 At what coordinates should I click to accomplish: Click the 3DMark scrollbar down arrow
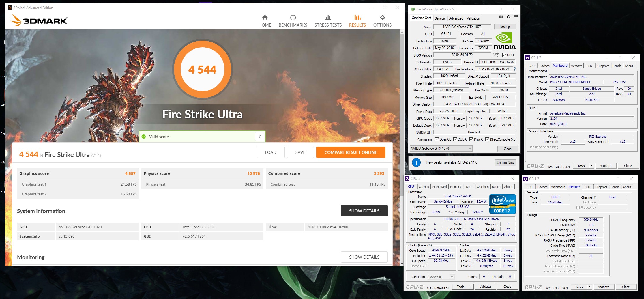[402, 264]
